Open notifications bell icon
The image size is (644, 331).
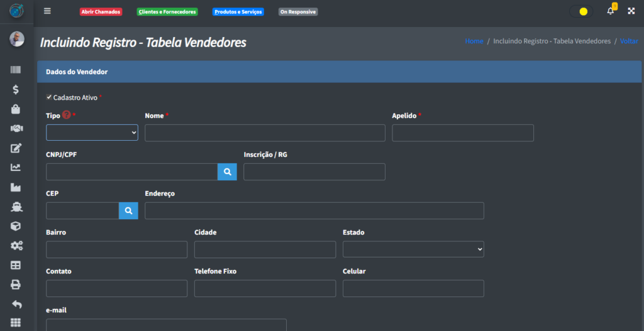[610, 11]
